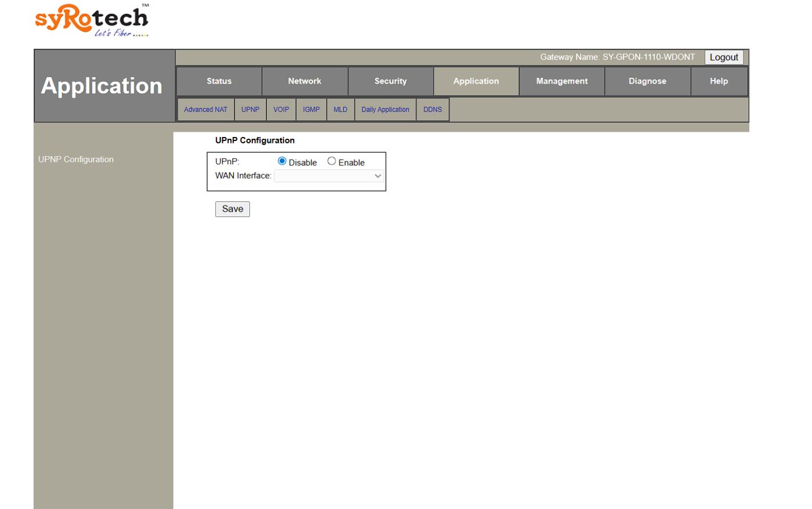Select the Application tab
This screenshot has height=509, width=812.
point(476,81)
